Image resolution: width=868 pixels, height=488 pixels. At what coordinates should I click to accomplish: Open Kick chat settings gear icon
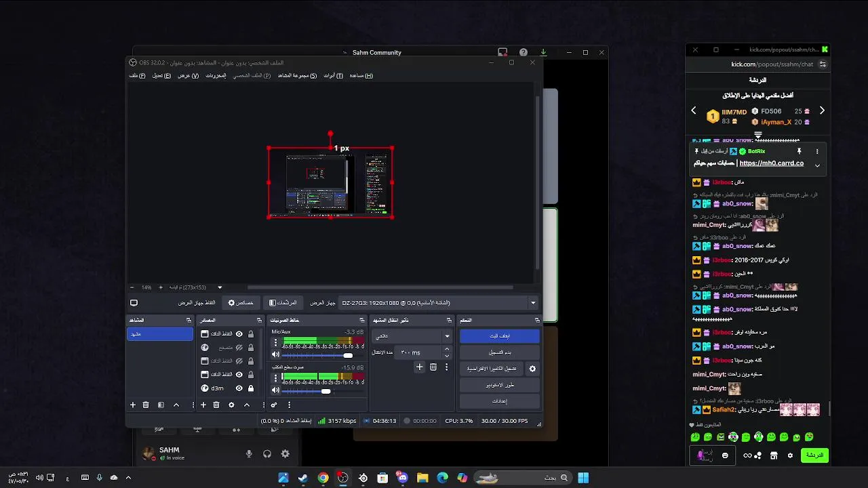coord(790,455)
